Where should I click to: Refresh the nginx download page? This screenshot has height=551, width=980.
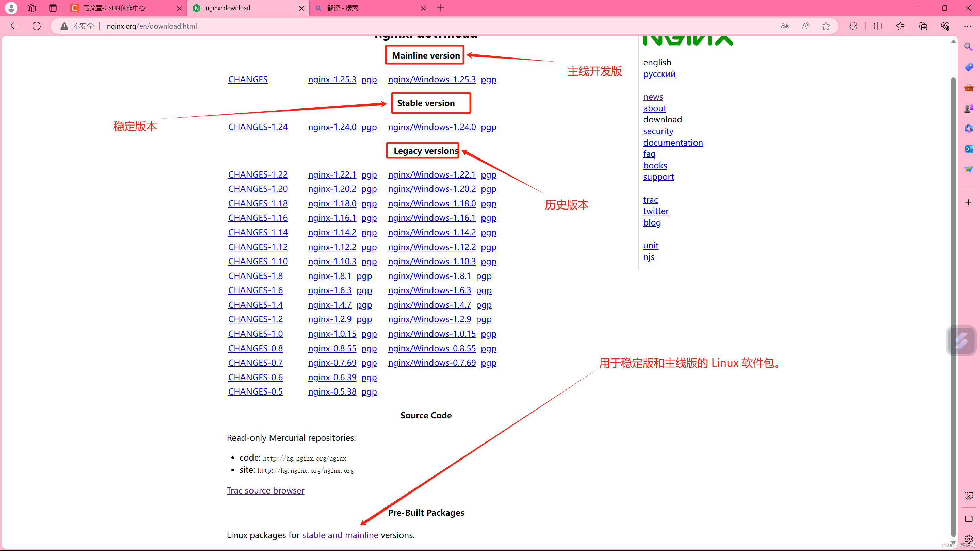tap(36, 26)
